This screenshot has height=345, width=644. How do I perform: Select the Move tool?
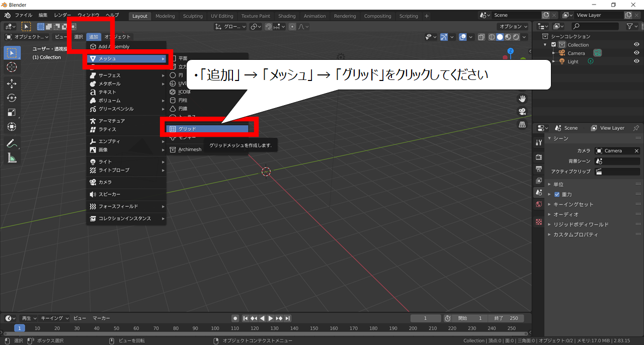point(13,83)
